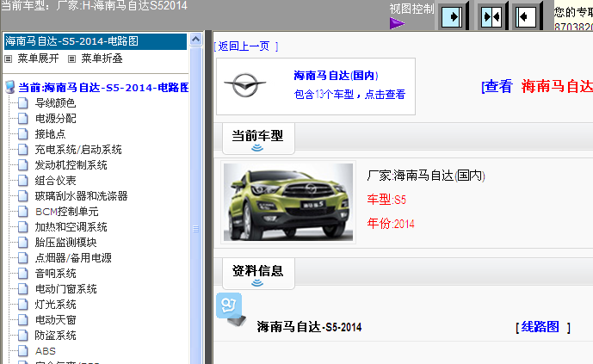Viewport: 593px width, 364px height.
Task: Click the 查看 海南马自达 link
Action: pyautogui.click(x=537, y=86)
